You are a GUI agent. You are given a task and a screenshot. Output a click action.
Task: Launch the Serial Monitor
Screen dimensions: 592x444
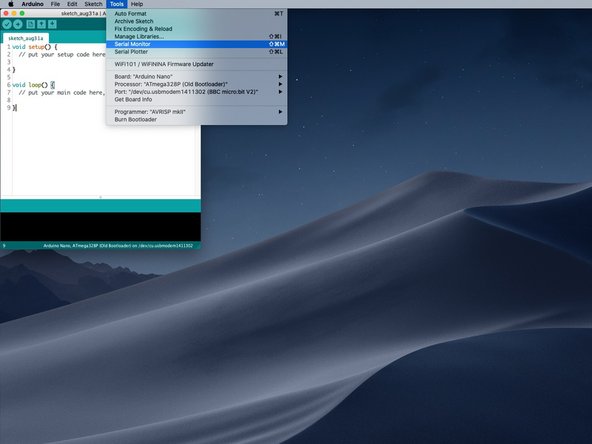coord(196,44)
